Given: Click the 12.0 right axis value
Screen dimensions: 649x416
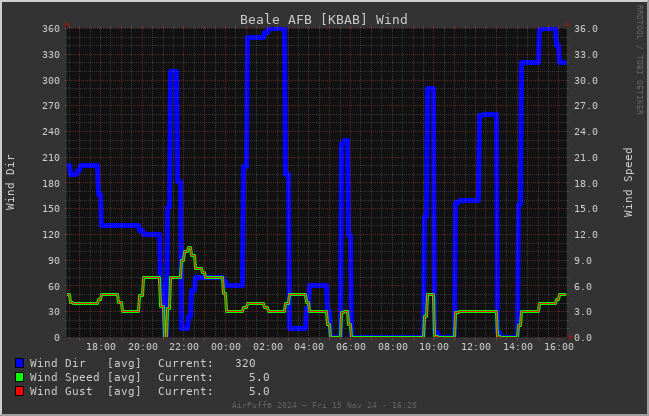Looking at the screenshot, I should click(586, 235).
